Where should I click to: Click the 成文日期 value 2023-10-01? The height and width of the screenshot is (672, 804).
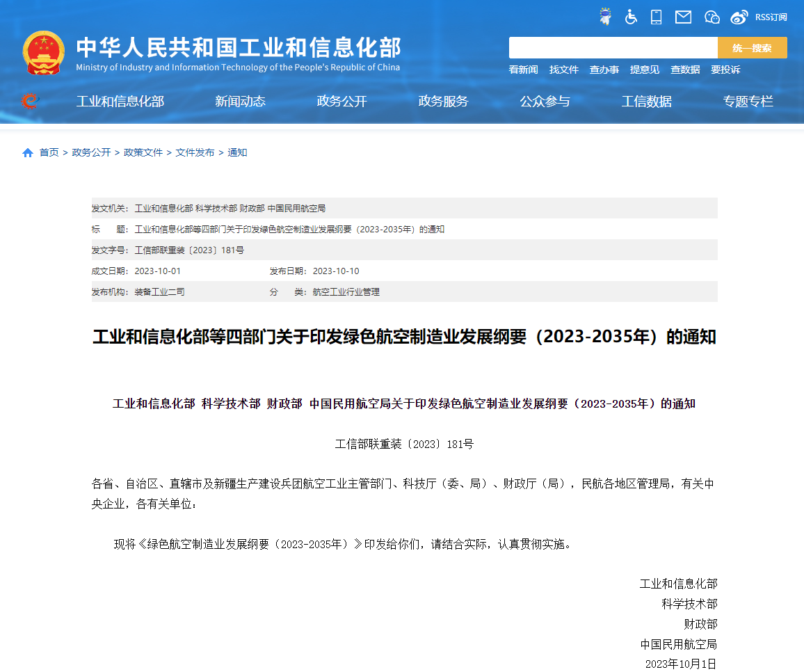tap(157, 271)
